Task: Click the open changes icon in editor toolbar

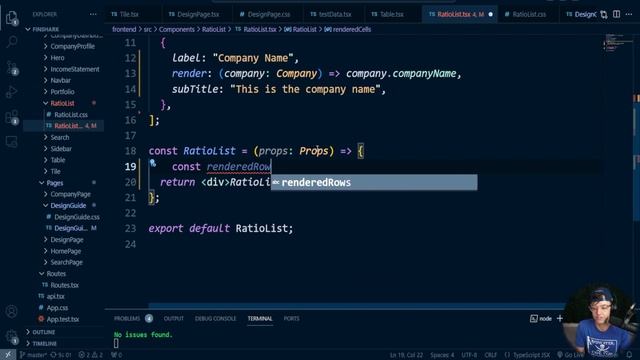Action: [604, 15]
